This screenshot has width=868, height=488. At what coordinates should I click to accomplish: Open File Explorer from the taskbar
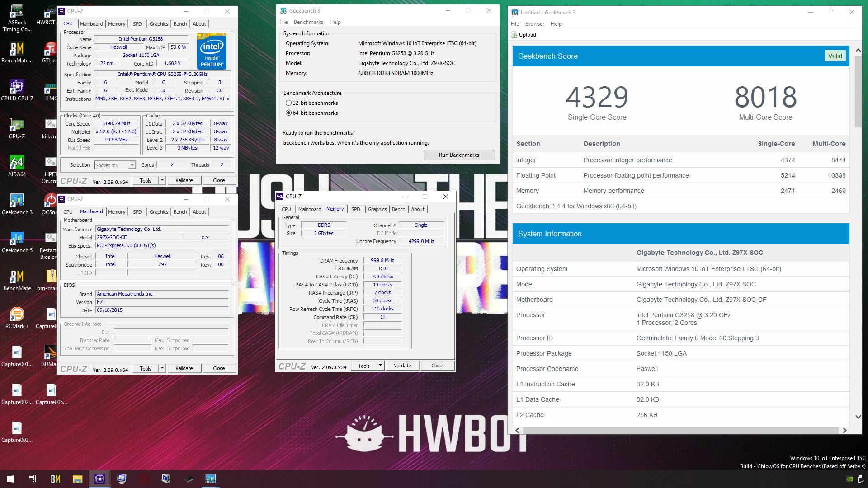tap(77, 479)
